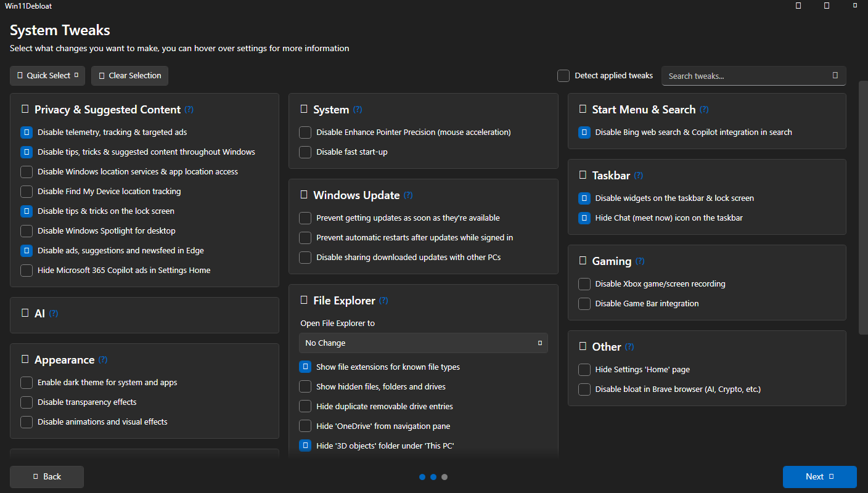868x493 pixels.
Task: Click the Appearance section header icon
Action: coord(25,359)
